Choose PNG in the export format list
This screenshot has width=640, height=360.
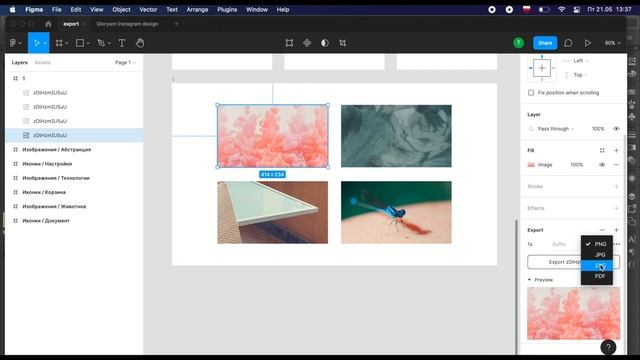pyautogui.click(x=597, y=244)
